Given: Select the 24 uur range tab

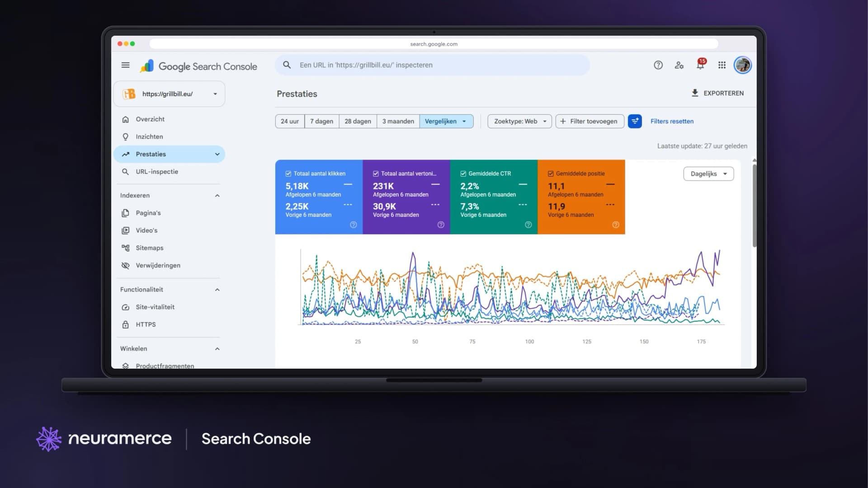Looking at the screenshot, I should tap(290, 121).
